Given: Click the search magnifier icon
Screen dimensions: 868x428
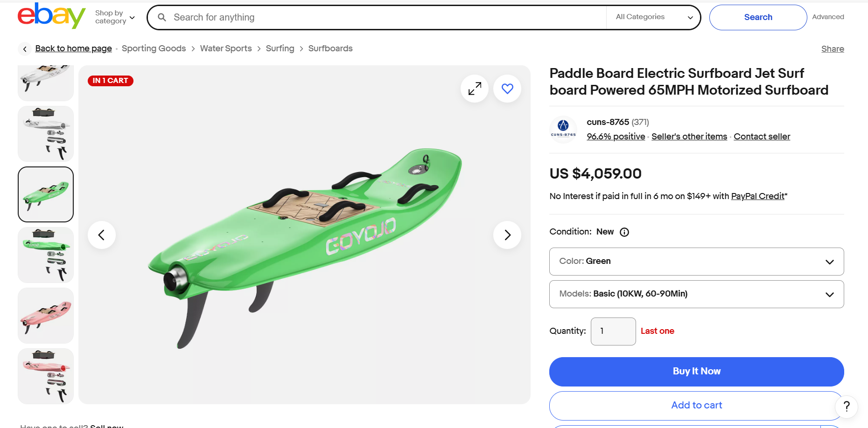Looking at the screenshot, I should coord(161,17).
